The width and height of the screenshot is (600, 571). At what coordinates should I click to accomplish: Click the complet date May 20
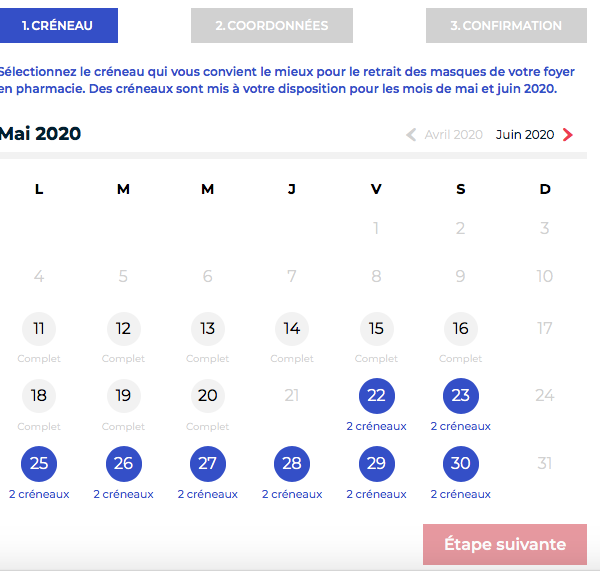pyautogui.click(x=207, y=396)
